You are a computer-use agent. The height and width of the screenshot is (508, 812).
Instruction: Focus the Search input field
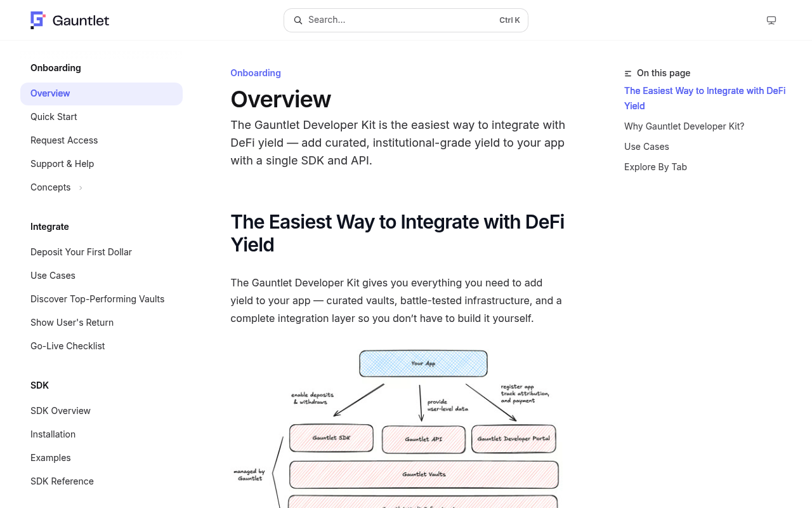click(406, 20)
